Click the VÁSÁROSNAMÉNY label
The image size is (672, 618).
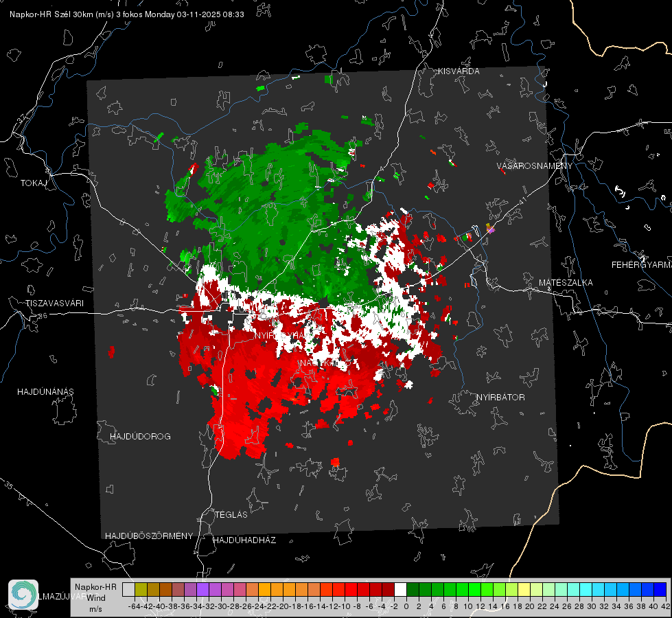535,166
